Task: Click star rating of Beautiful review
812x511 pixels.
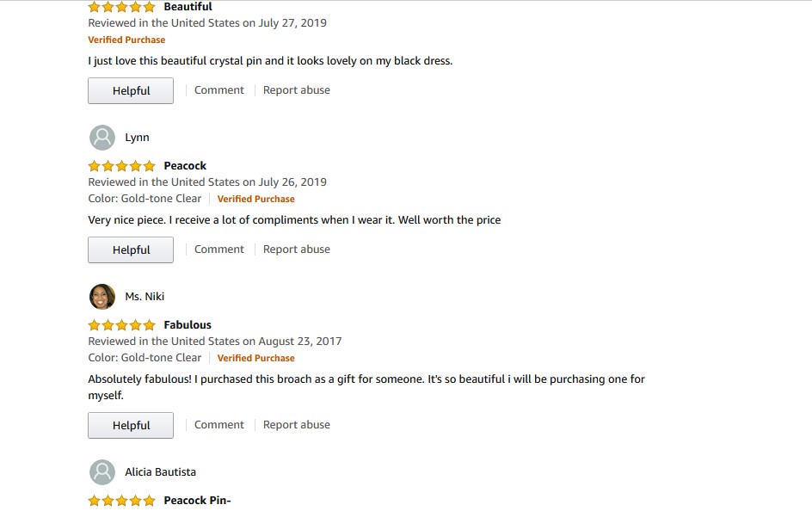Action: coord(122,7)
